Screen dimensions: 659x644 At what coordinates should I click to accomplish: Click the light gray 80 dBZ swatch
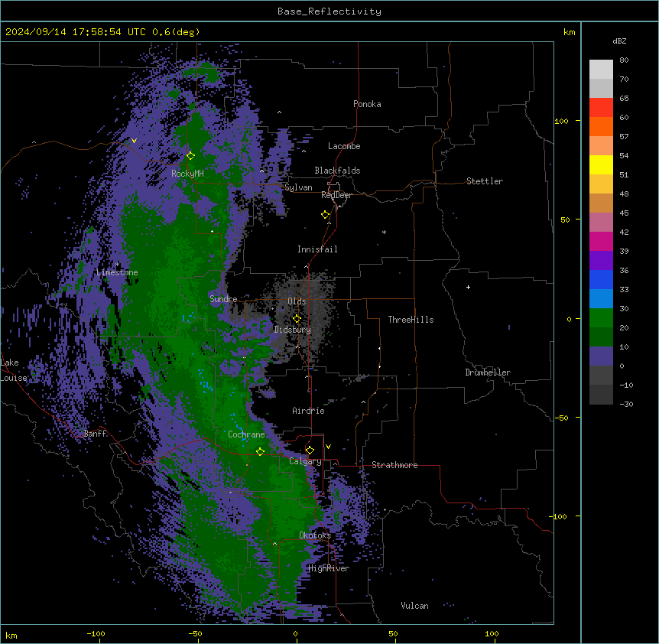tap(601, 70)
